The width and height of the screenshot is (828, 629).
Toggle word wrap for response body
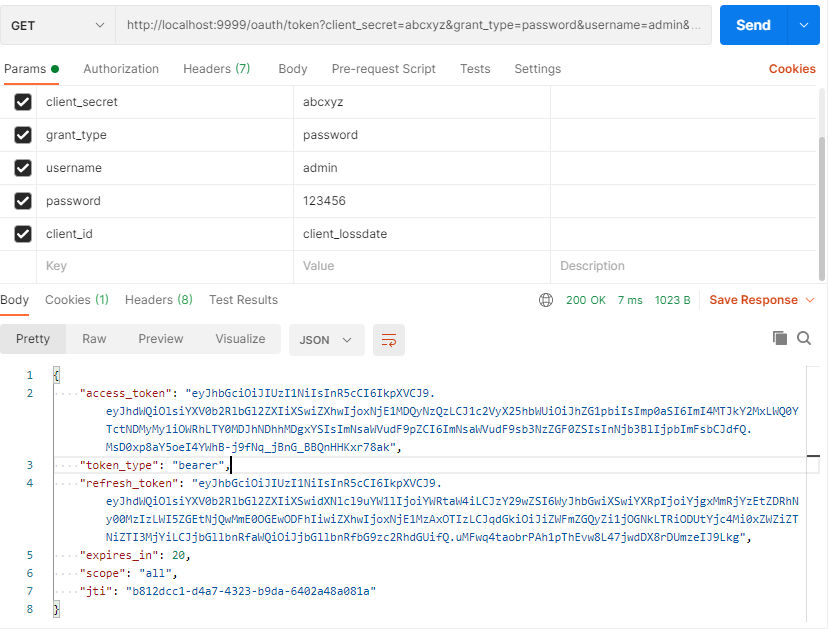(389, 340)
